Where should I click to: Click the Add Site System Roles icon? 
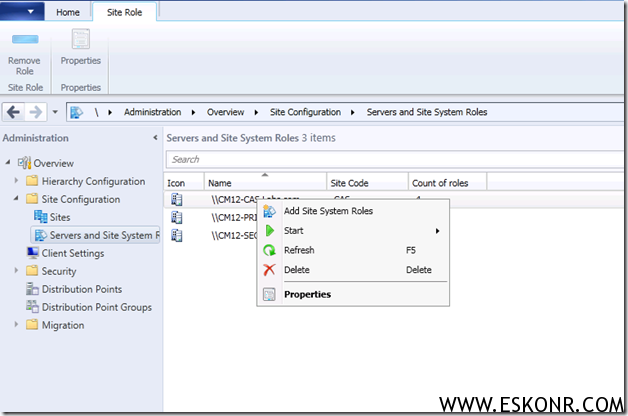coord(269,211)
